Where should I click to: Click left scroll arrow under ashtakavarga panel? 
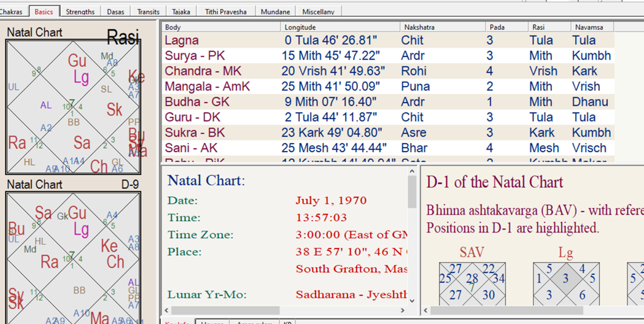(425, 310)
